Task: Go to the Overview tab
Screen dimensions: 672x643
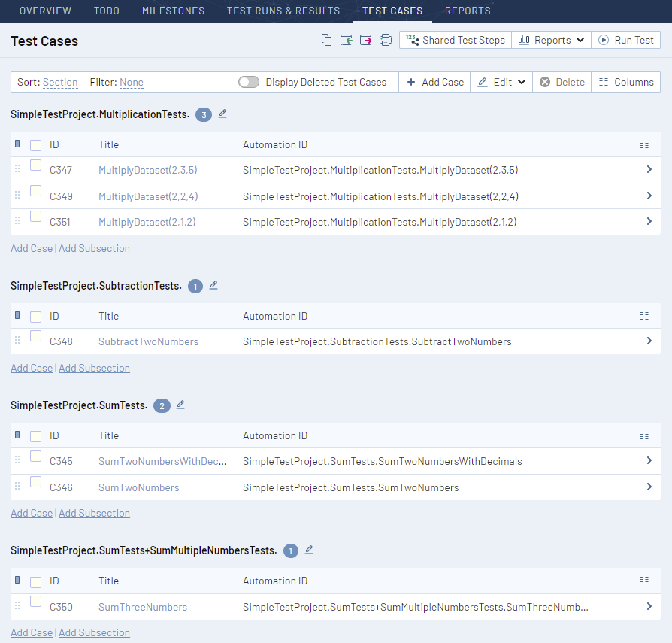Action: coord(45,11)
